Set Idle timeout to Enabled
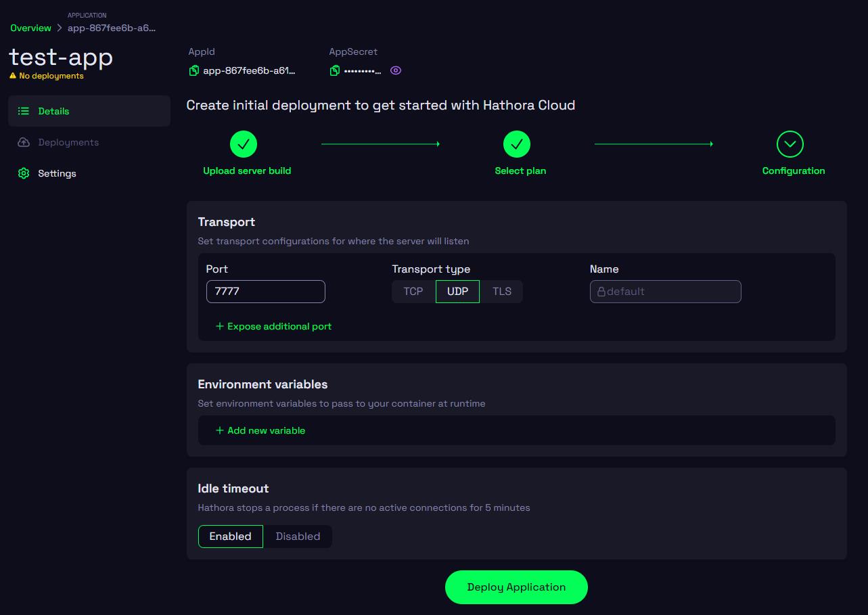Image resolution: width=868 pixels, height=615 pixels. (231, 537)
